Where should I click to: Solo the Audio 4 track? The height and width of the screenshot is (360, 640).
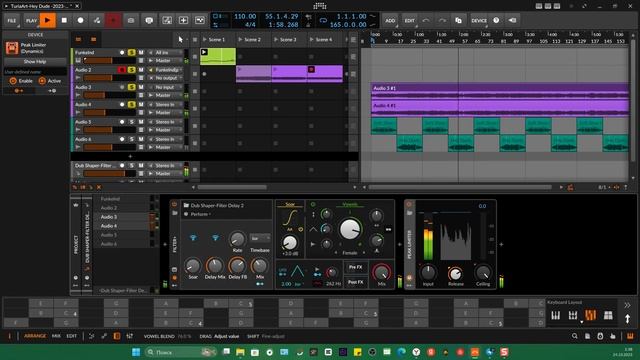131,104
